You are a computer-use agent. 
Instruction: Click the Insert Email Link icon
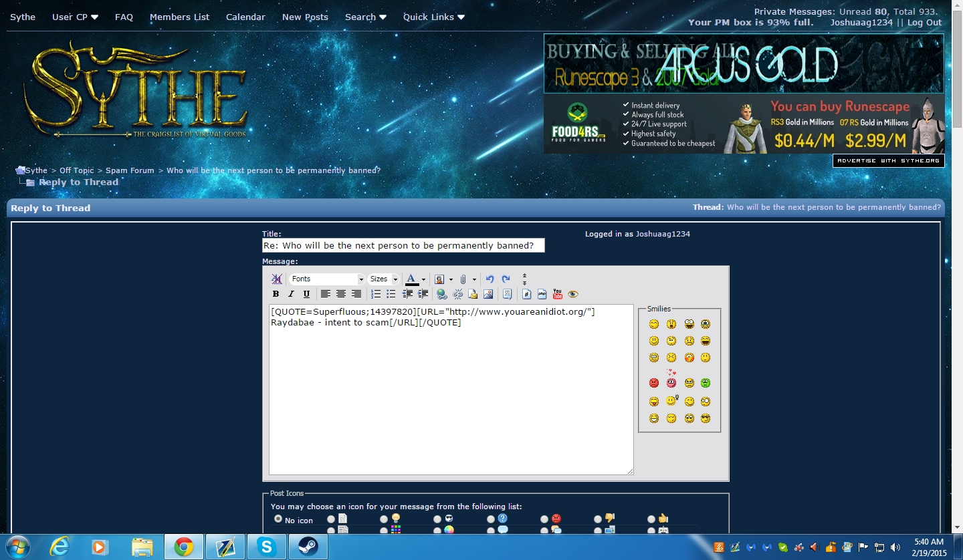point(473,294)
